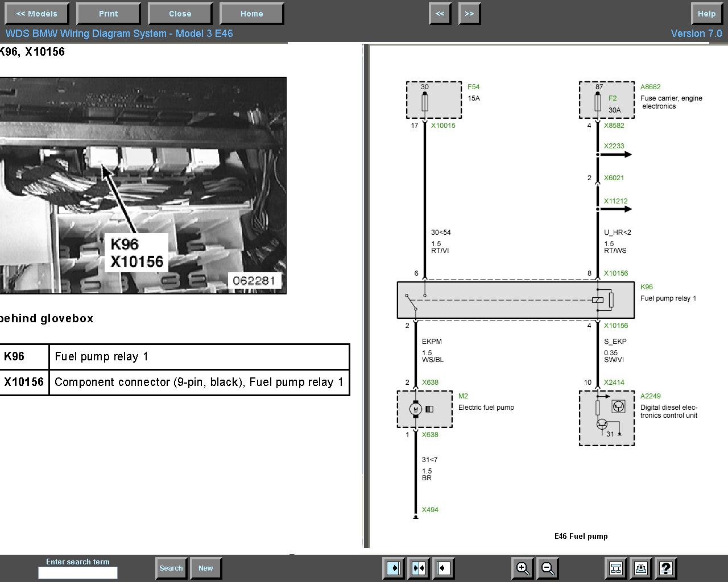Return to the Models list
728x582 pixels.
pyautogui.click(x=36, y=14)
